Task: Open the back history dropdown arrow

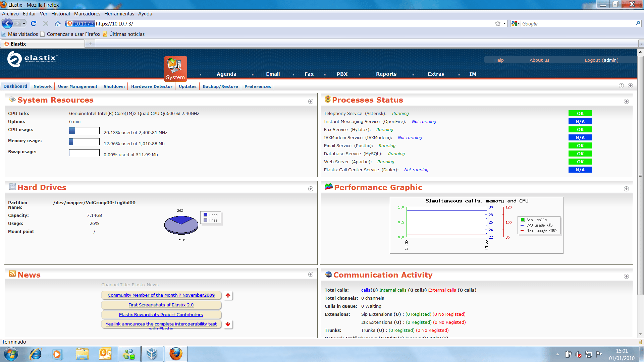Action: pos(24,23)
